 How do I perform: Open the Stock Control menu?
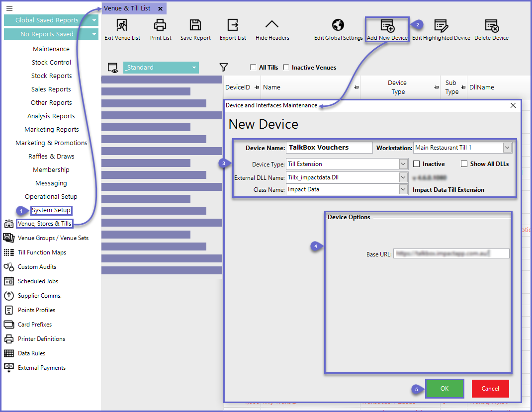[51, 63]
